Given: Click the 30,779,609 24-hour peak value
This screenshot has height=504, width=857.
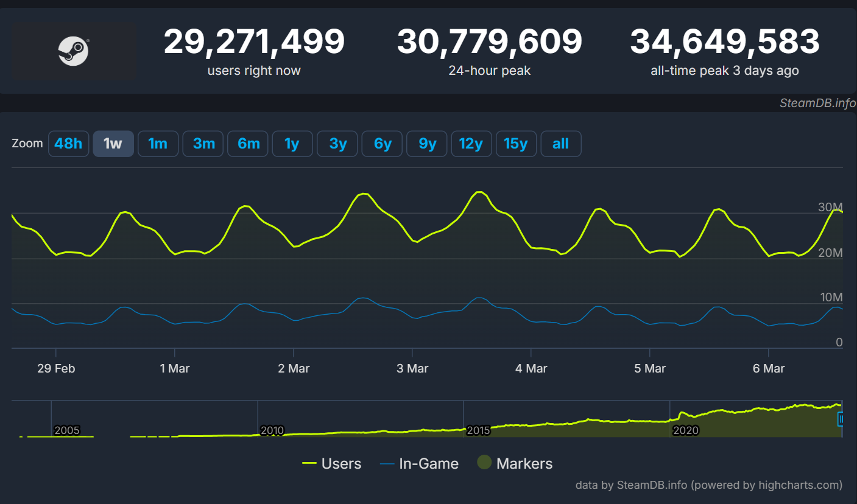Looking at the screenshot, I should tap(490, 42).
